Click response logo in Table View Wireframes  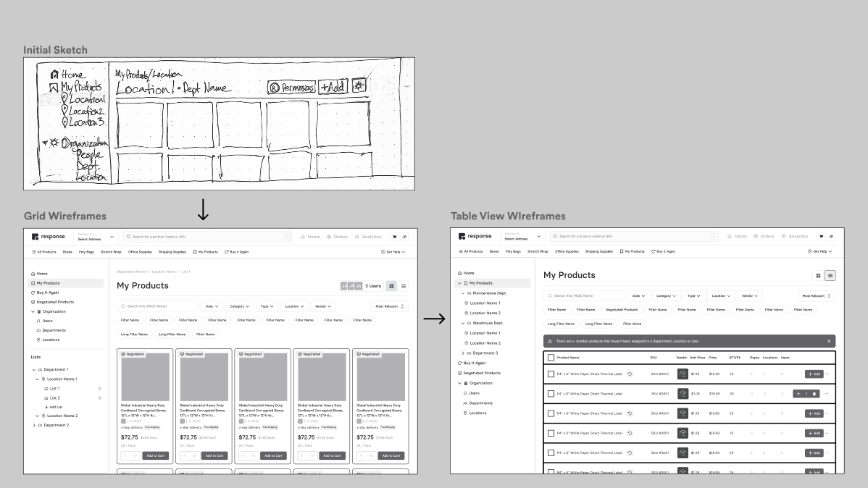475,236
